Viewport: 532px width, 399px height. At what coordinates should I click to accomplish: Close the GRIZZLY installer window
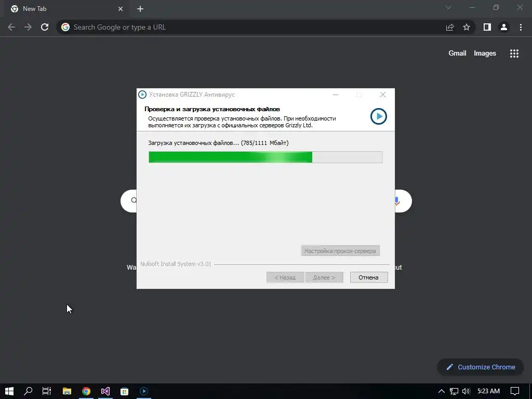point(383,95)
